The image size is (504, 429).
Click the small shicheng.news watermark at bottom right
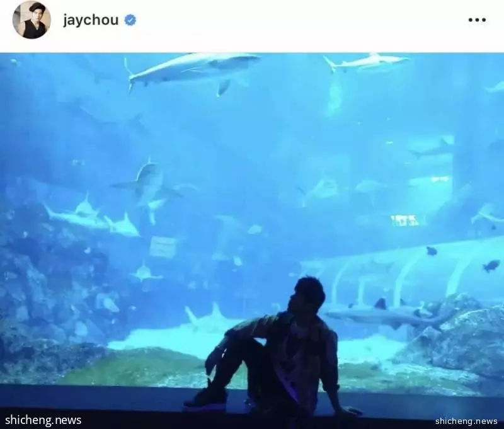pos(466,421)
